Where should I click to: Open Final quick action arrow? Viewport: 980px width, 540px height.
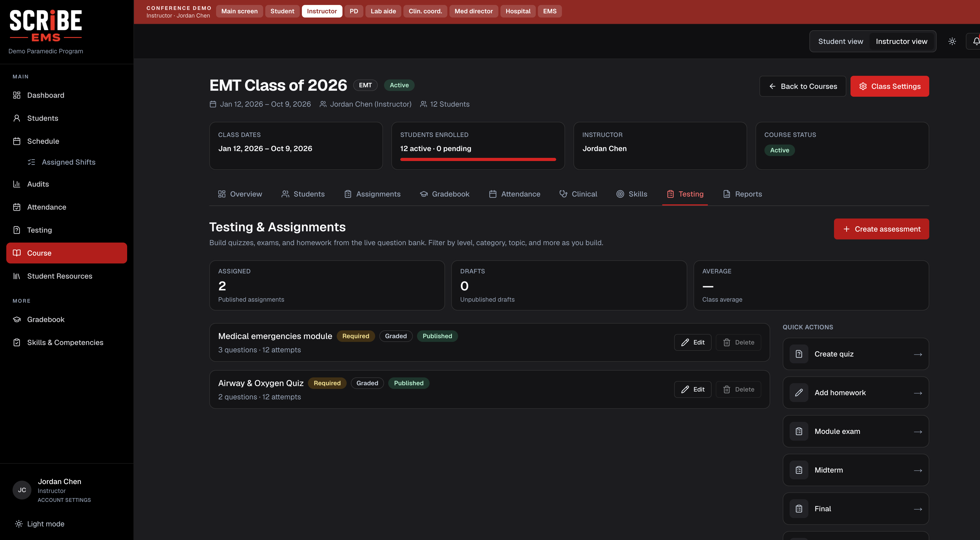click(918, 509)
